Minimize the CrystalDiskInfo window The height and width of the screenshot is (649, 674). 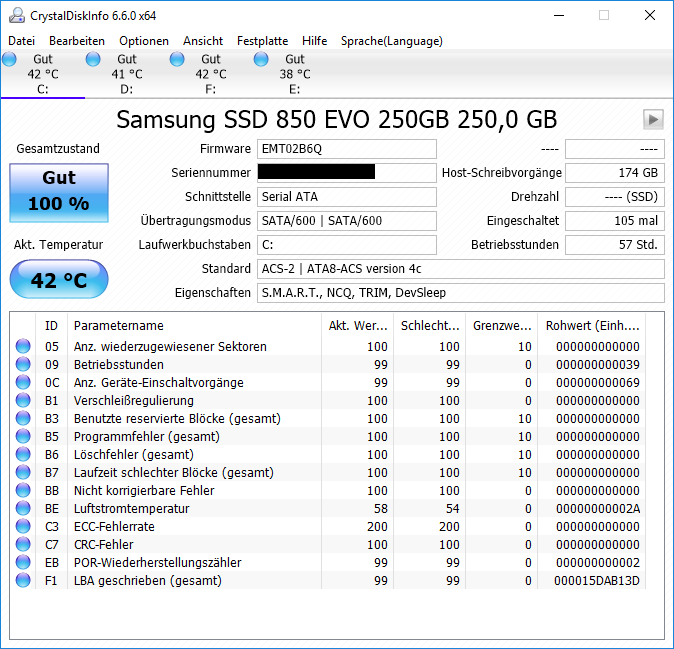tap(559, 15)
